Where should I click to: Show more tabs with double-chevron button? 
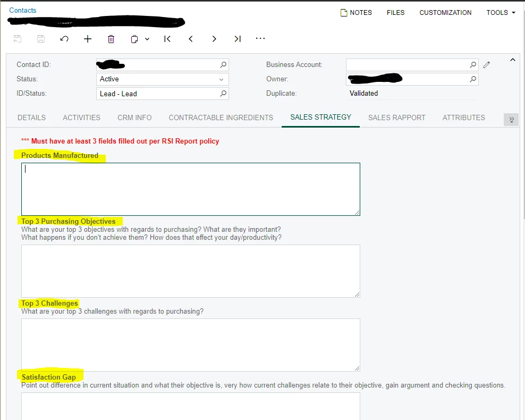coord(511,119)
